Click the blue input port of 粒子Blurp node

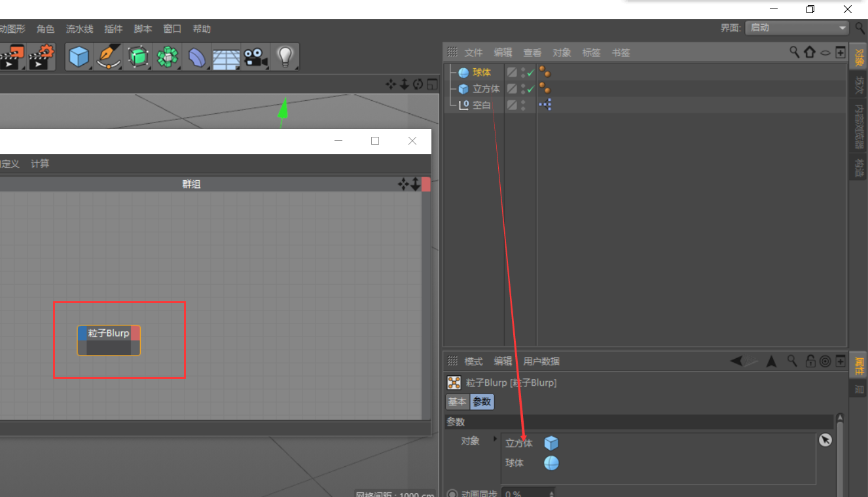(x=82, y=333)
